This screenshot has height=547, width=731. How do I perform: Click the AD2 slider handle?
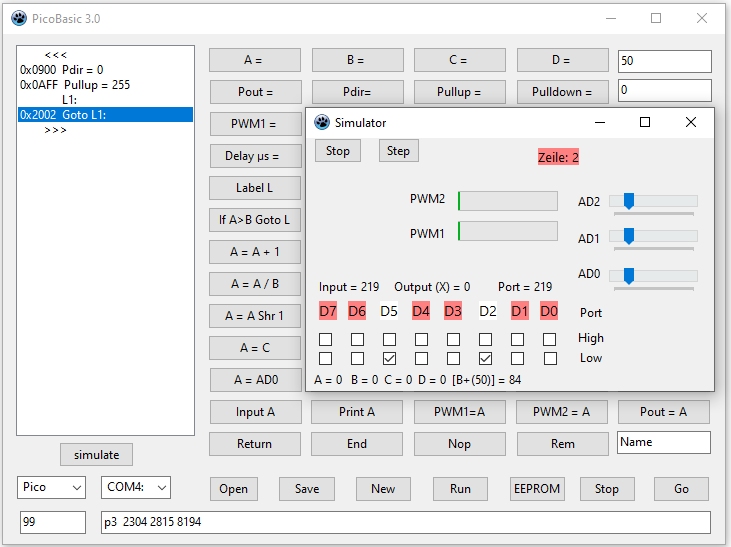point(628,201)
